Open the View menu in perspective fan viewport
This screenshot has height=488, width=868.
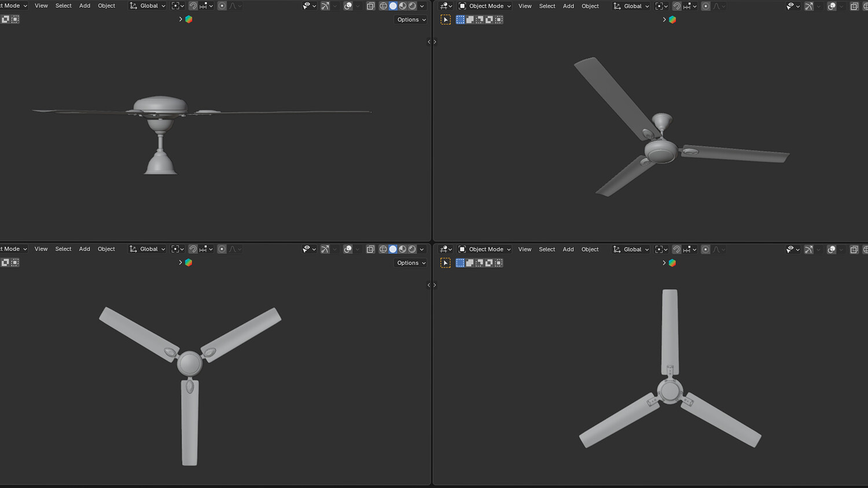tap(525, 6)
